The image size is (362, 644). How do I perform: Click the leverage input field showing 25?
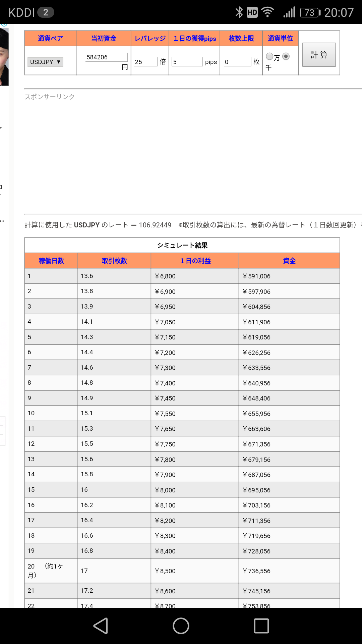click(x=145, y=62)
